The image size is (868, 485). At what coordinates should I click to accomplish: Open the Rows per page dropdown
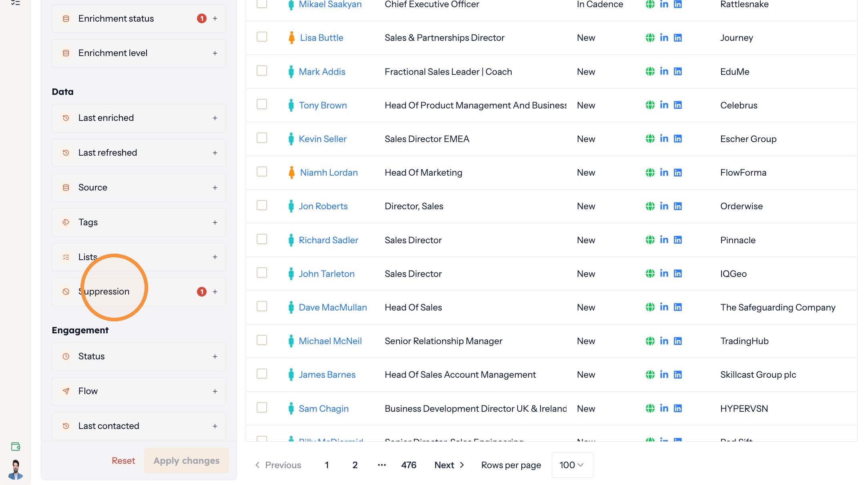[572, 465]
